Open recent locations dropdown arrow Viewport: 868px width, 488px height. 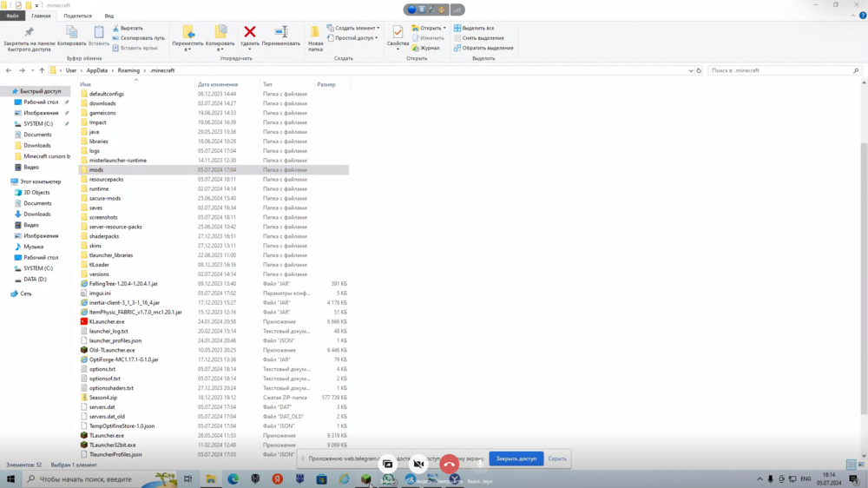click(x=32, y=70)
